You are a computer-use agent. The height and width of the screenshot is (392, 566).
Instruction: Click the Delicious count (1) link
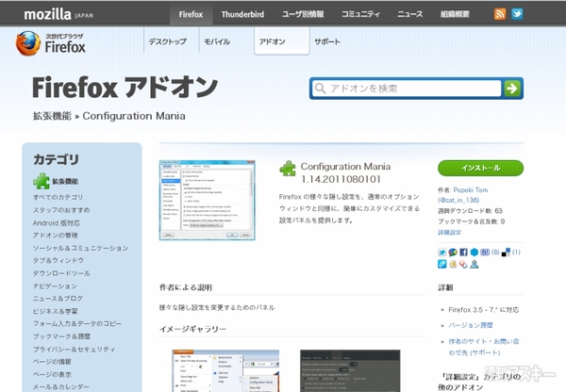pos(516,253)
